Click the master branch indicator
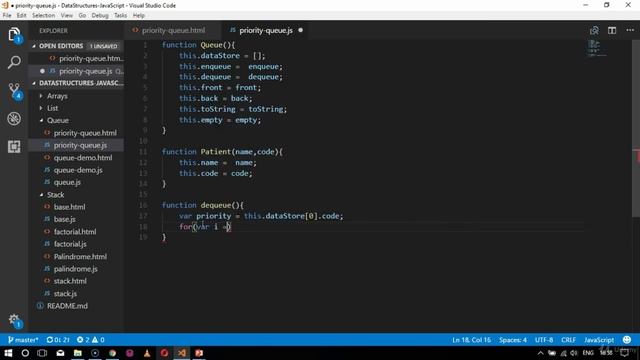 tap(23, 340)
